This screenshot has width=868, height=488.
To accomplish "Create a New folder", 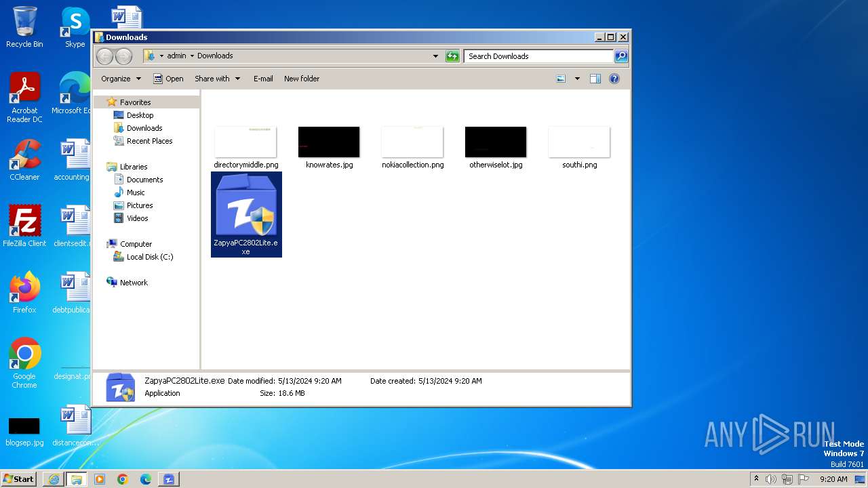I will coord(302,79).
